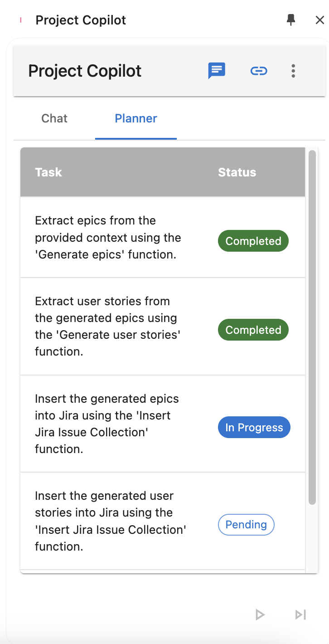Pin the Project Copilot panel
Screen dimensions: 329x644
pos(291,20)
